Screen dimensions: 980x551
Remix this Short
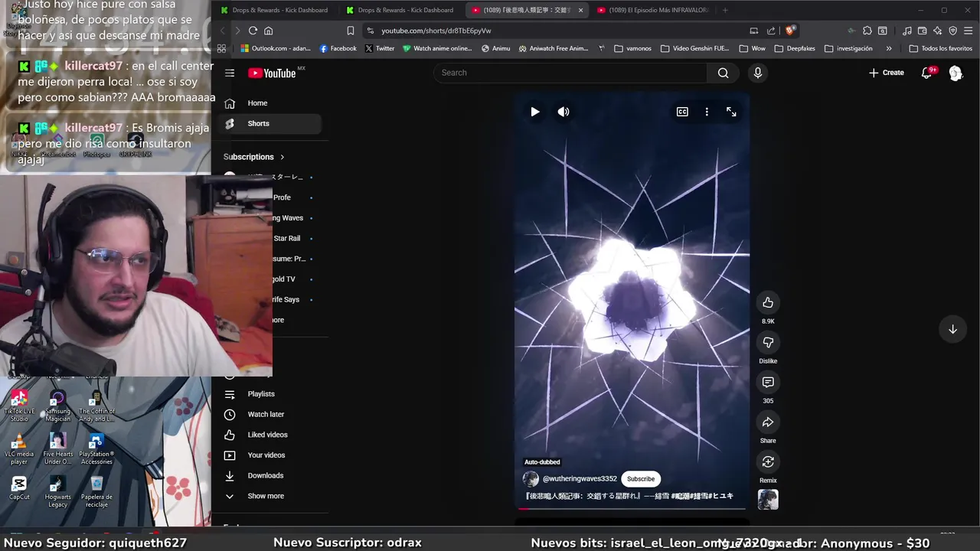pyautogui.click(x=768, y=461)
